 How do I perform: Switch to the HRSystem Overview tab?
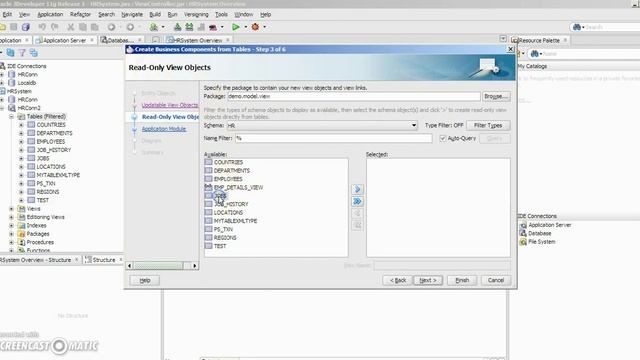198,40
